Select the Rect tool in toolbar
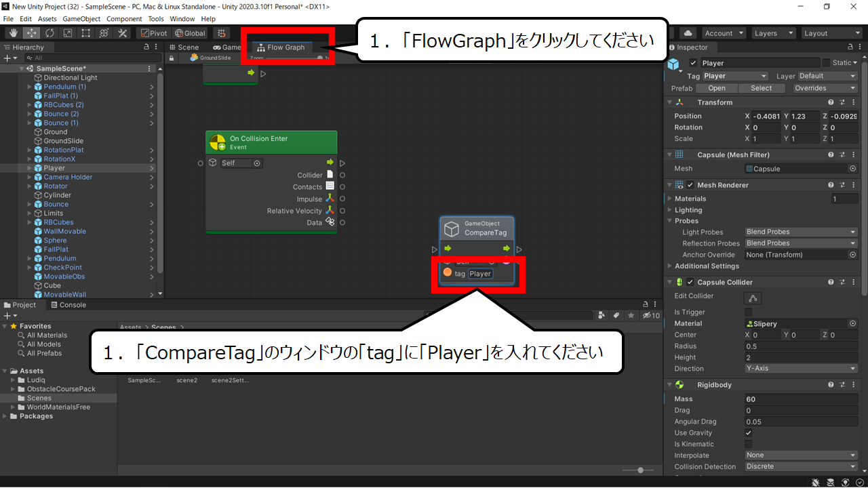Viewport: 868px width, 488px height. [x=86, y=33]
